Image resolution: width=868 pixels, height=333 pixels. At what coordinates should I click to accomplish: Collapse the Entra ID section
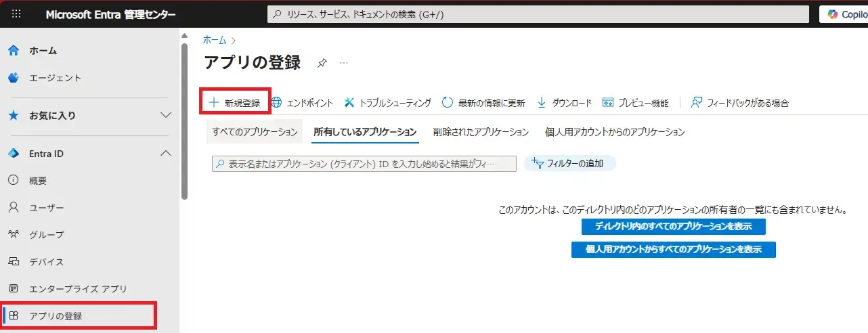click(x=165, y=154)
